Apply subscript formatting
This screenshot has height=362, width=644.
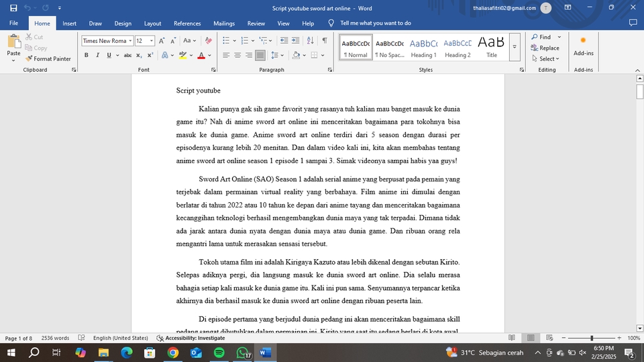pyautogui.click(x=139, y=55)
